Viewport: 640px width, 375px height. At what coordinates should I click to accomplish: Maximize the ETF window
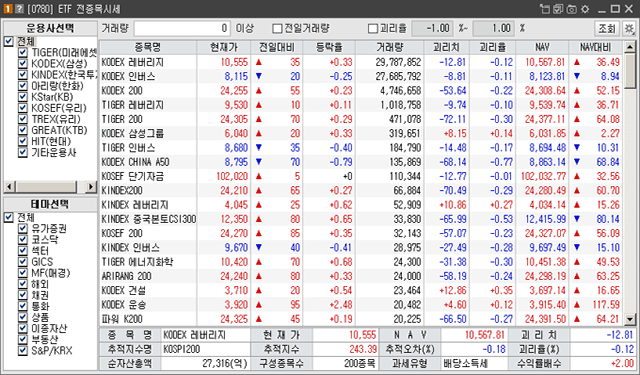[x=615, y=9]
